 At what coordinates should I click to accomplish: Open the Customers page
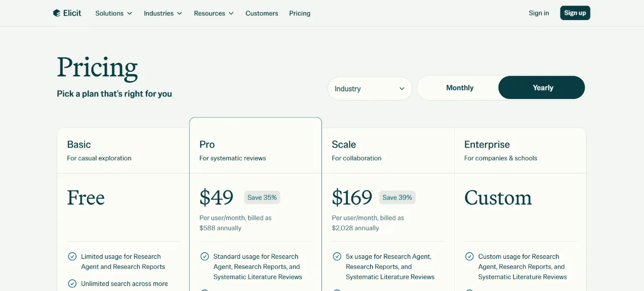(x=262, y=13)
